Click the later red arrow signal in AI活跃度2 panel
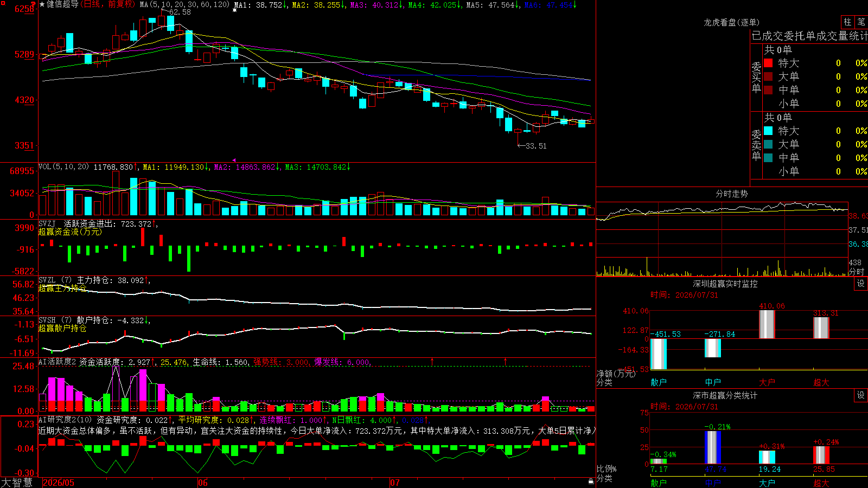 (506, 361)
